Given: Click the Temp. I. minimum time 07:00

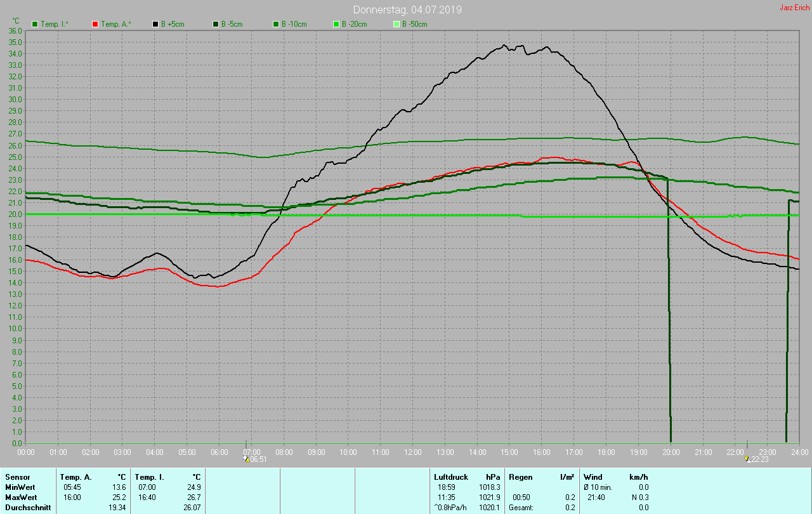Looking at the screenshot, I should click(147, 487).
